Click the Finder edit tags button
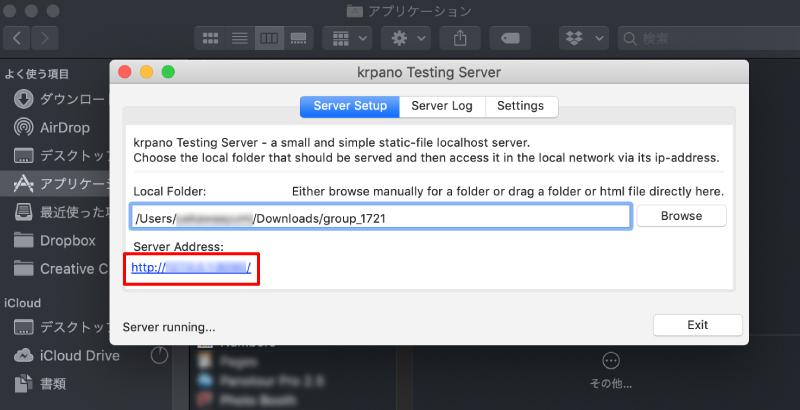The image size is (800, 410). click(509, 38)
